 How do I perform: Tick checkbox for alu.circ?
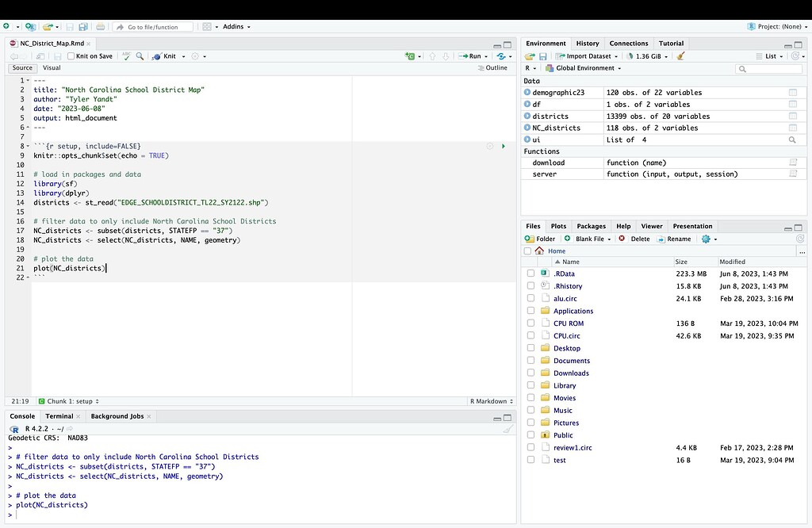(x=530, y=298)
